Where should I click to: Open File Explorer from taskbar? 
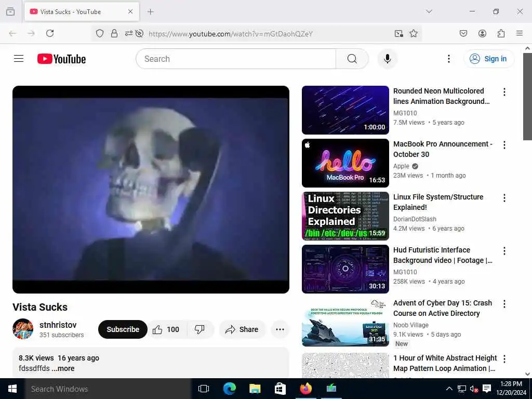tap(255, 389)
